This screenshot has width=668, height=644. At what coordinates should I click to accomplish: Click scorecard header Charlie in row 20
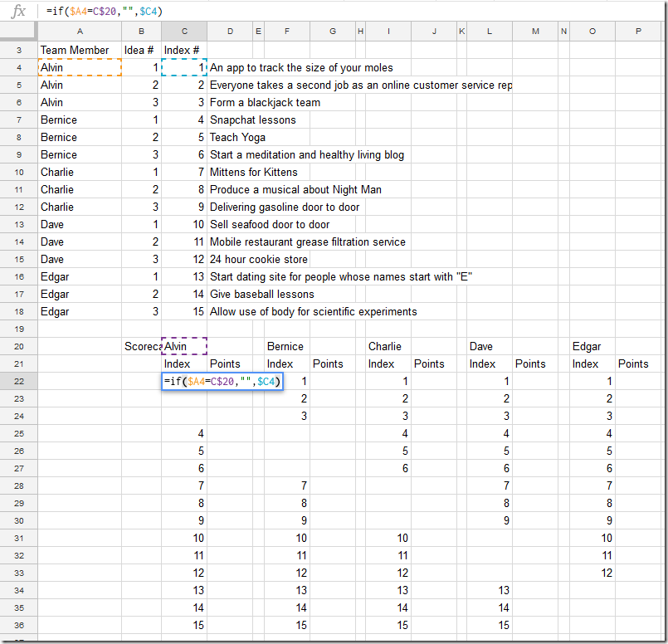pos(388,347)
